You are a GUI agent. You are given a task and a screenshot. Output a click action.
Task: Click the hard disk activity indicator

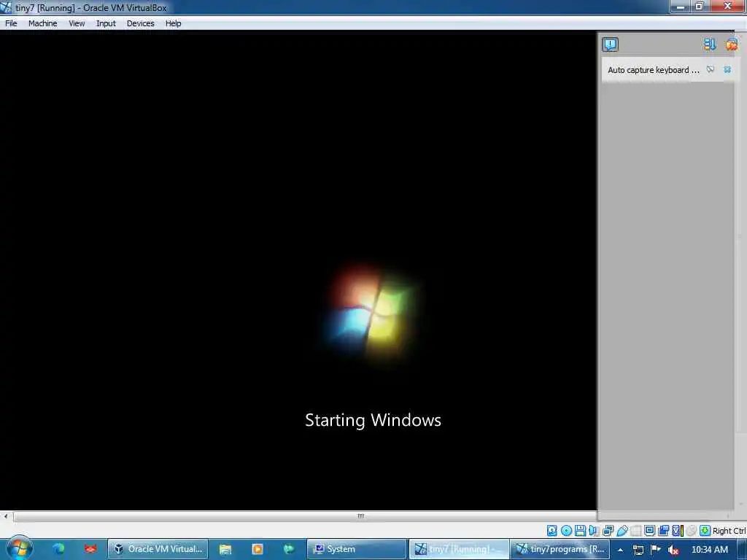tap(551, 531)
